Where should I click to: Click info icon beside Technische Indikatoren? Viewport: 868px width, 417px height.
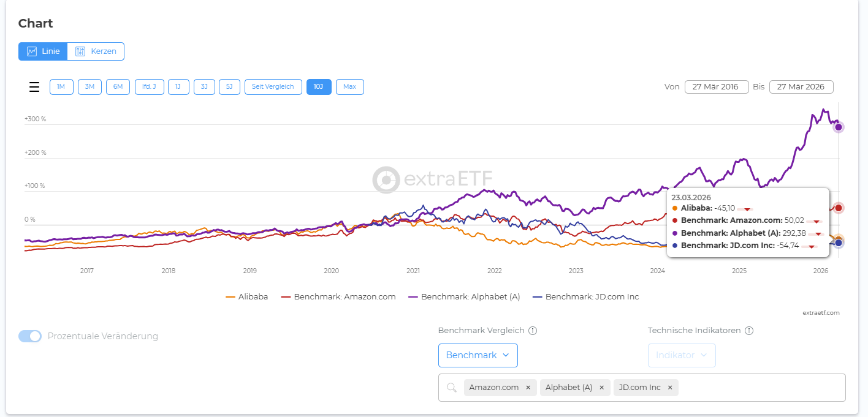749,331
